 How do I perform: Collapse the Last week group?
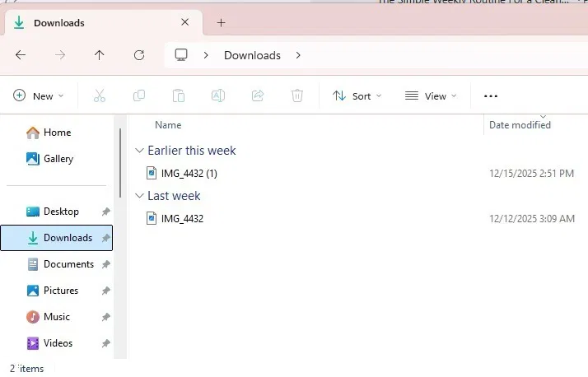click(x=139, y=196)
